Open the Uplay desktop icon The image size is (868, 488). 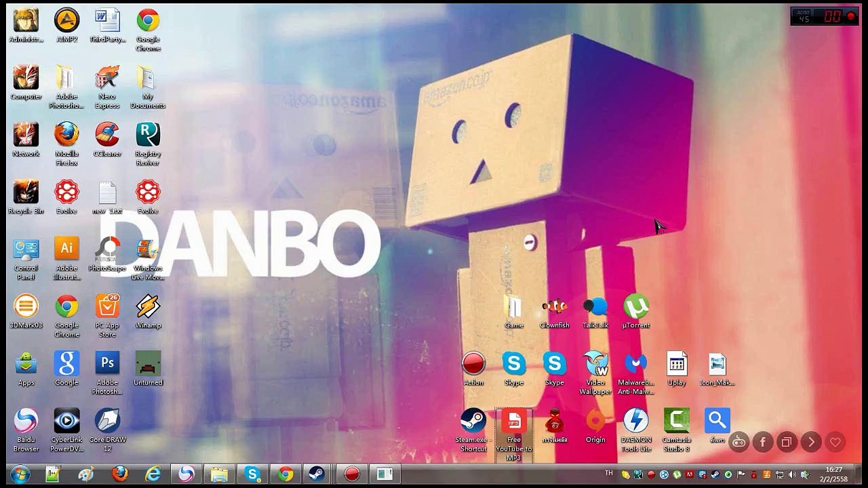point(677,369)
